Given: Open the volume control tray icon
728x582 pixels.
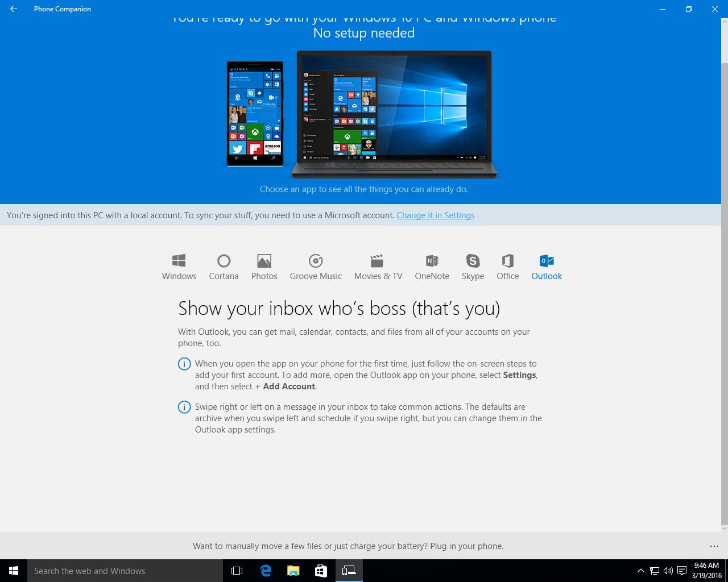Looking at the screenshot, I should tap(668, 571).
